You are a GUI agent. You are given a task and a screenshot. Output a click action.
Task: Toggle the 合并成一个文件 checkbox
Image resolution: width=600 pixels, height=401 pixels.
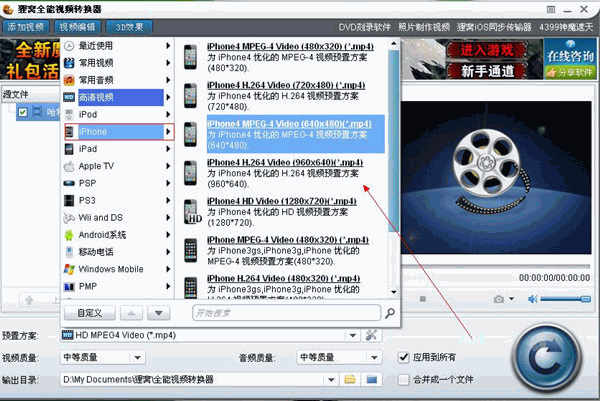pos(403,380)
